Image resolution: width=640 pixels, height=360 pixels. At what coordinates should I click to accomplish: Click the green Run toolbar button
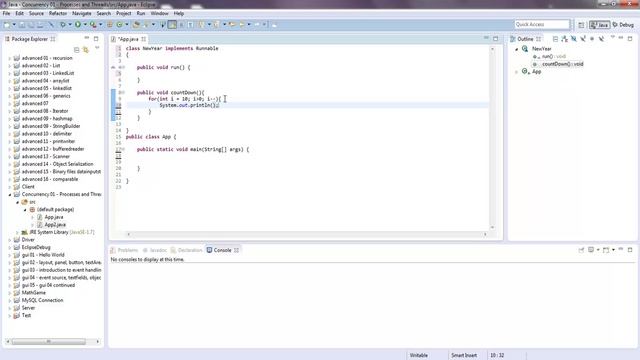click(x=78, y=25)
